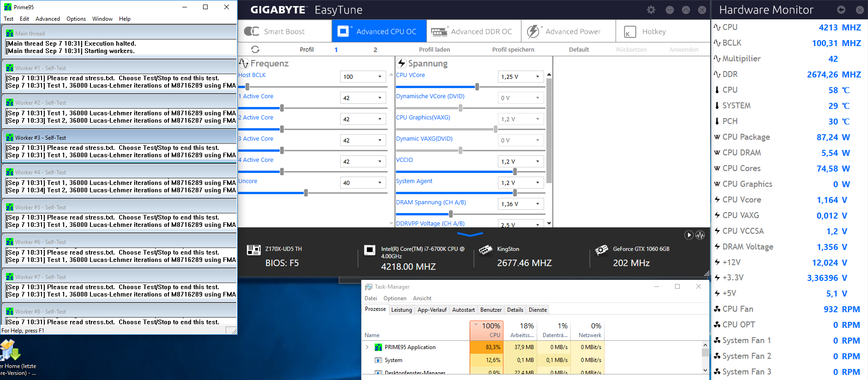Click Profil laden button
This screenshot has width=868, height=380.
coord(434,49)
